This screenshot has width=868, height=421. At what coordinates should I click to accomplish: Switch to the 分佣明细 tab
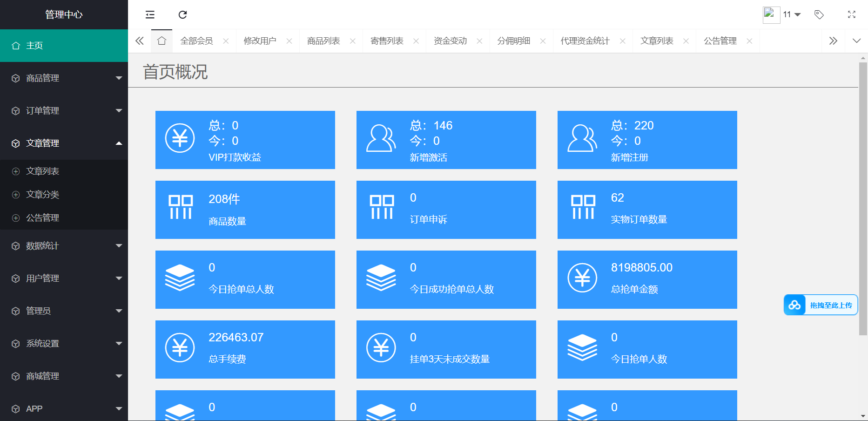point(513,41)
